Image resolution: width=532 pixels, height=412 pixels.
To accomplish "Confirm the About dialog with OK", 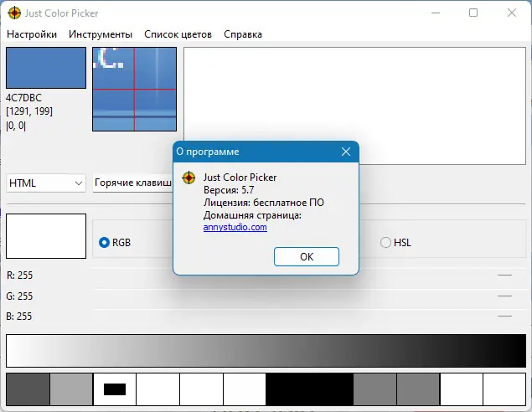I will (307, 257).
